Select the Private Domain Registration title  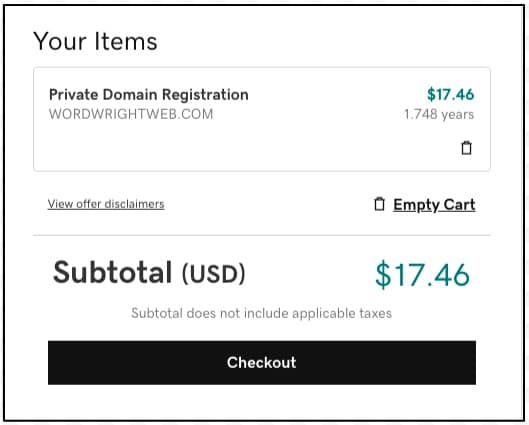point(149,94)
